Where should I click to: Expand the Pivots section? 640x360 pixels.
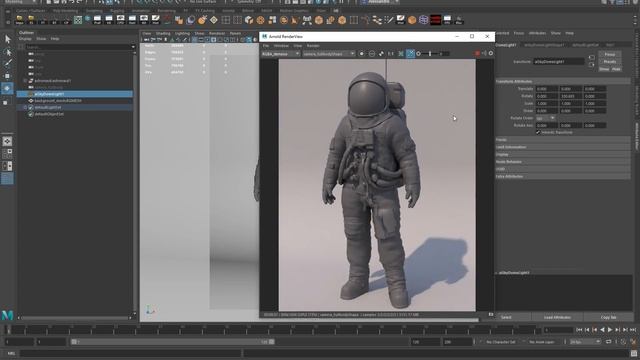[563, 140]
